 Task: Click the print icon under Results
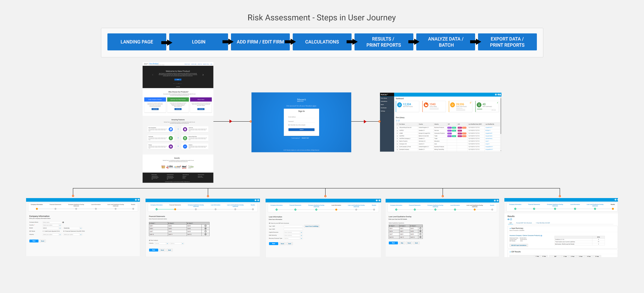point(508,219)
